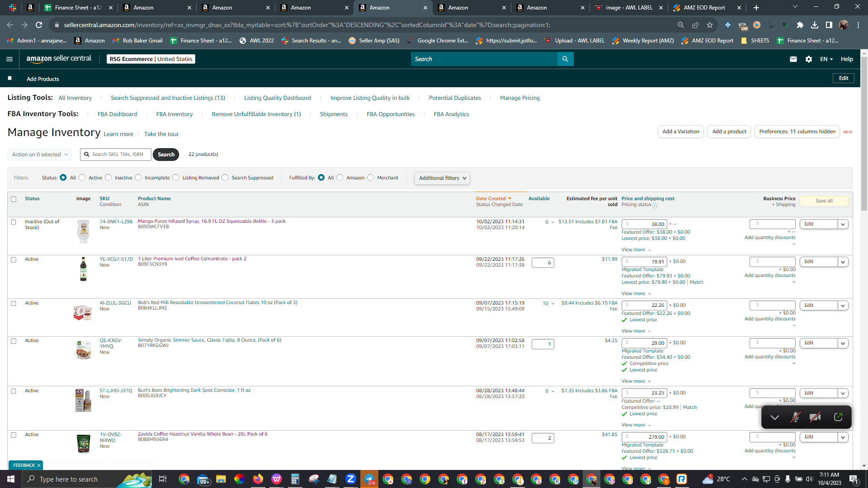
Task: Open the EN language dropdown
Action: pyautogui.click(x=826, y=59)
